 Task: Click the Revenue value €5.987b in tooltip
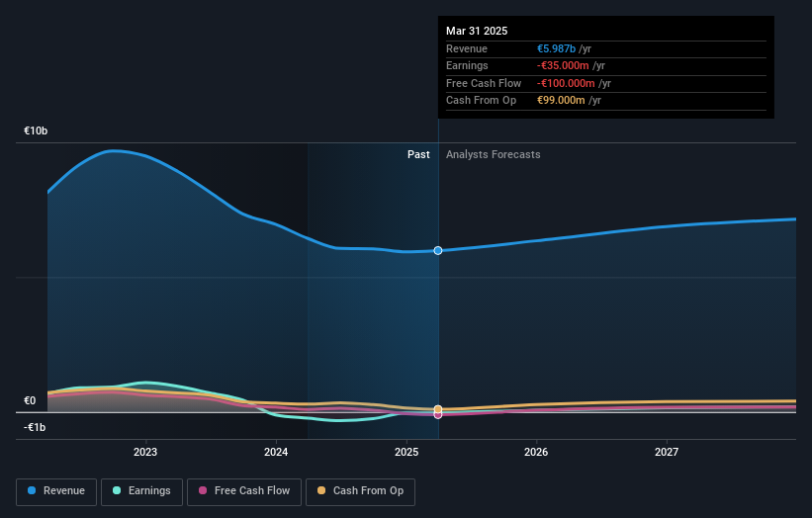[x=556, y=48]
